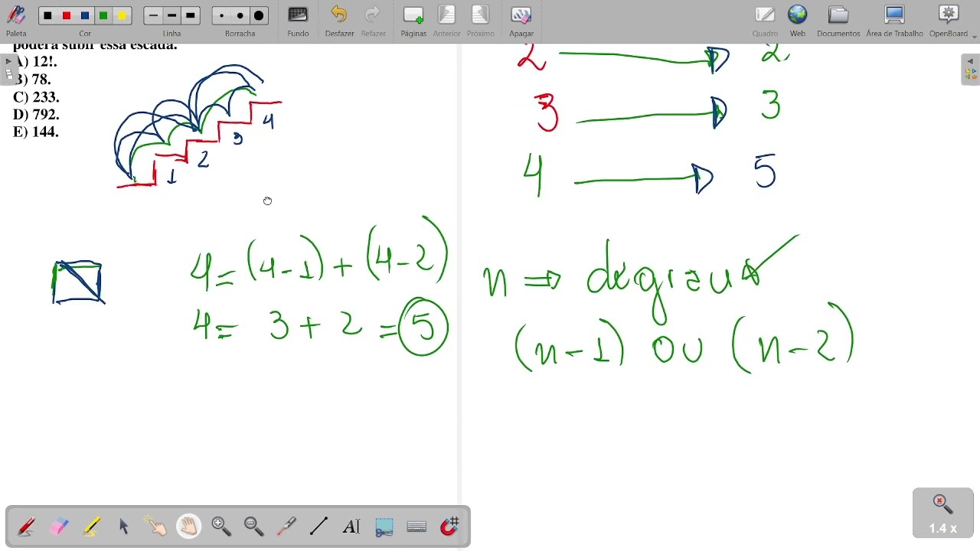Viewport: 980px width, 551px height.
Task: Open the Fundo background options
Action: [298, 20]
